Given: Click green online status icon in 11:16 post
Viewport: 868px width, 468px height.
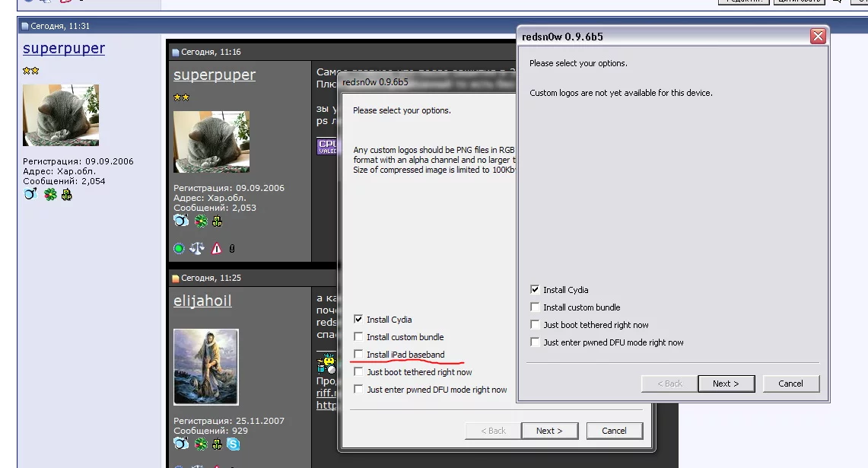Looking at the screenshot, I should [179, 249].
